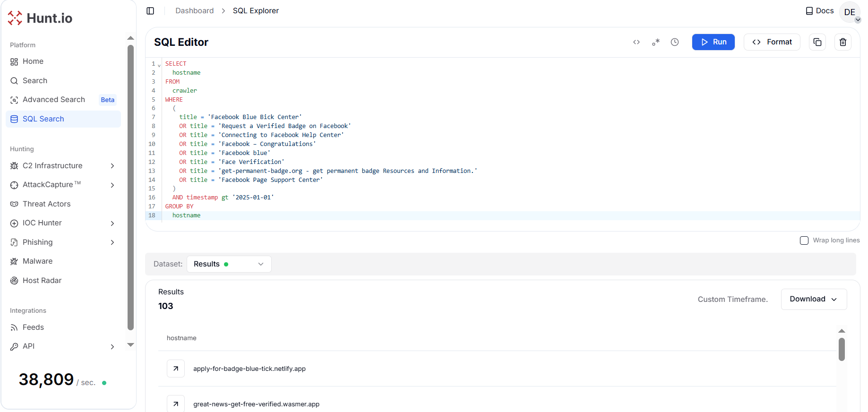
Task: Expand Phishing submenu chevron
Action: tap(112, 242)
